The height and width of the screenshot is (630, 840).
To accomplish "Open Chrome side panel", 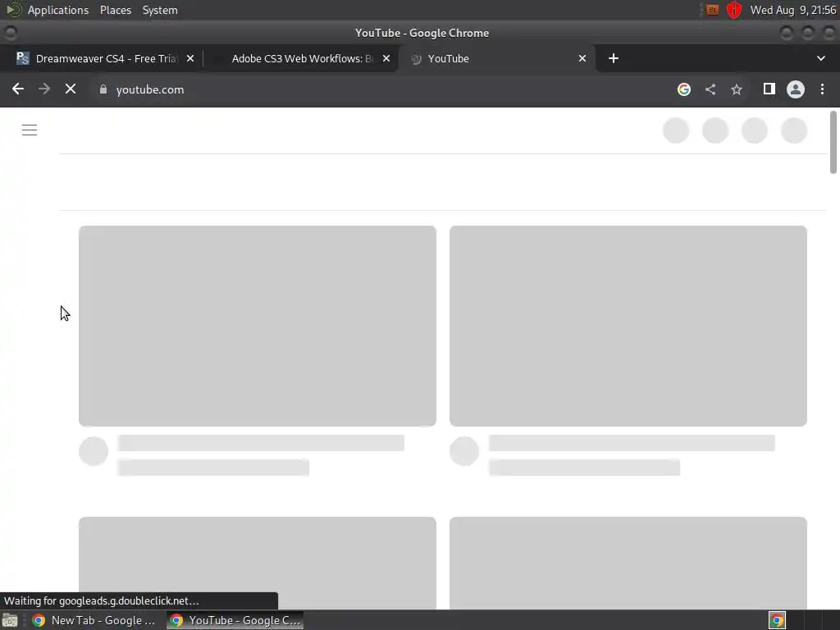I will click(x=769, y=89).
